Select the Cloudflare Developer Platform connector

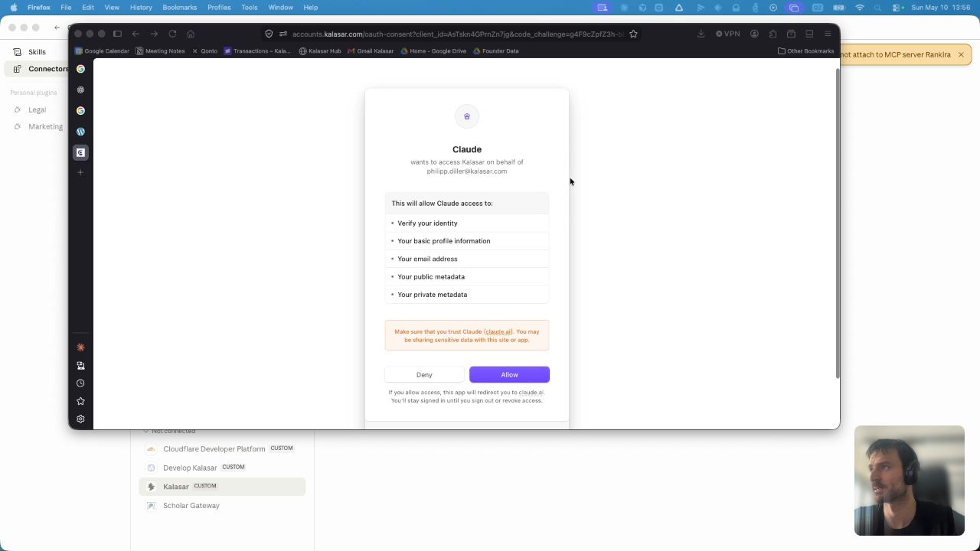tap(222, 448)
